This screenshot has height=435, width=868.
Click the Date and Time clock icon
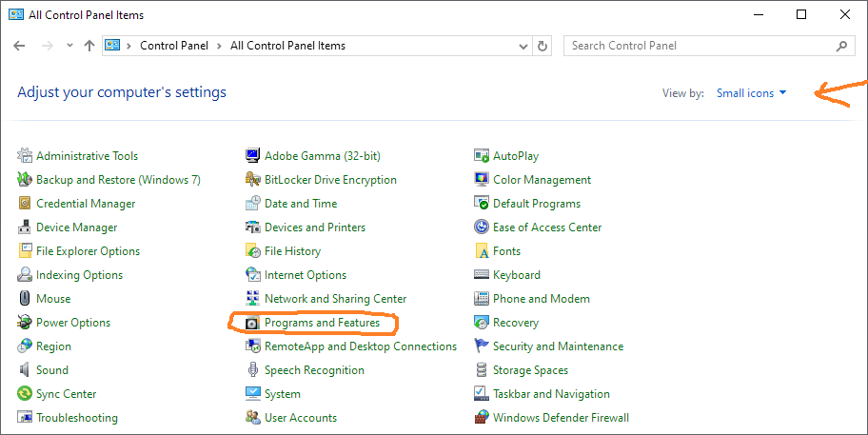tap(253, 203)
